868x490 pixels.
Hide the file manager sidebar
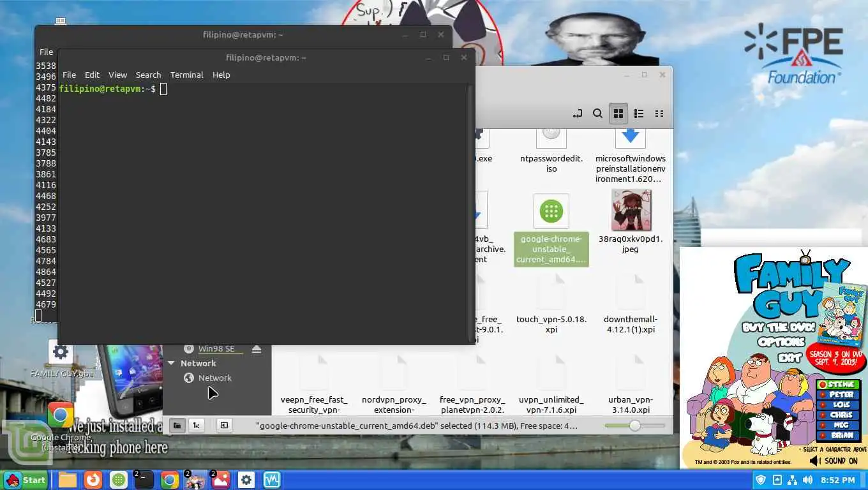[x=224, y=425]
